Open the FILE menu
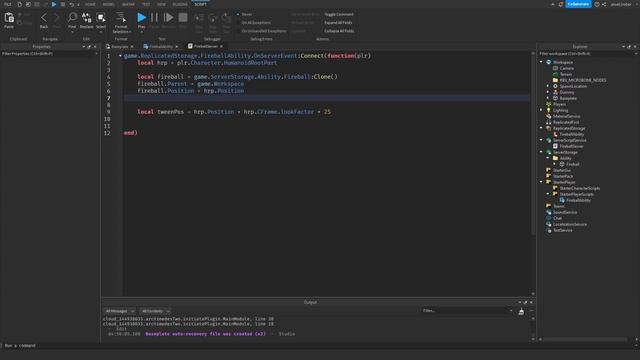Screen dimensions: 640x360 point(7,4)
